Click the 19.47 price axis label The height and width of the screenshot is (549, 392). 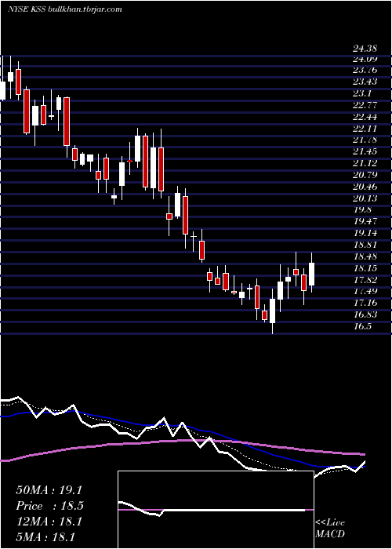365,221
